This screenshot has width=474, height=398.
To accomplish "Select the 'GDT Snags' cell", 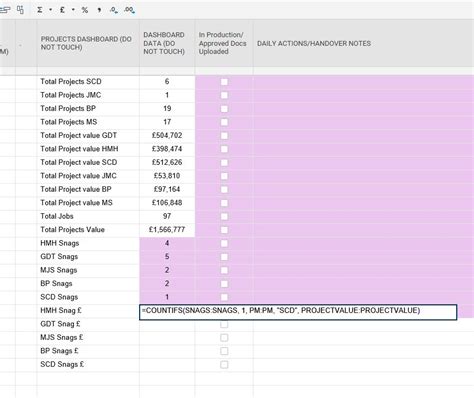I will pos(88,257).
